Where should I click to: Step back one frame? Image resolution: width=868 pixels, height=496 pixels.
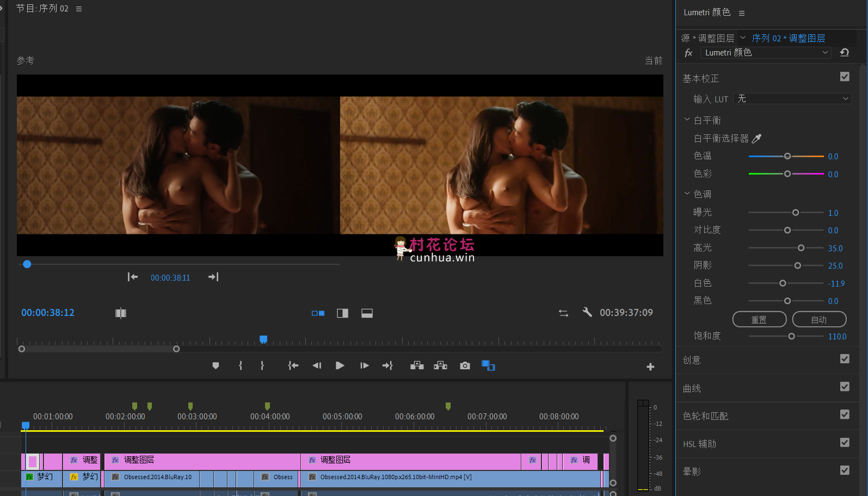317,366
